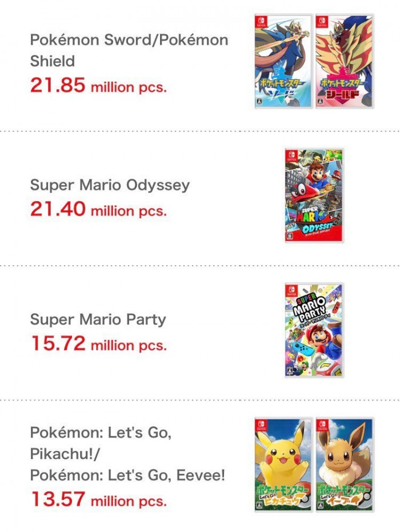Click the CERO rating icon on Odyssey cover
This screenshot has height=532, width=400.
(x=290, y=236)
